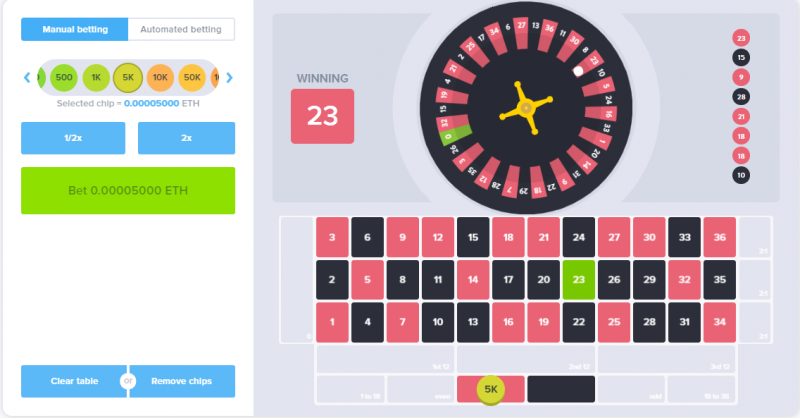The height and width of the screenshot is (418, 800).
Task: Place the Bet 0.00005000 ETH
Action: (128, 190)
